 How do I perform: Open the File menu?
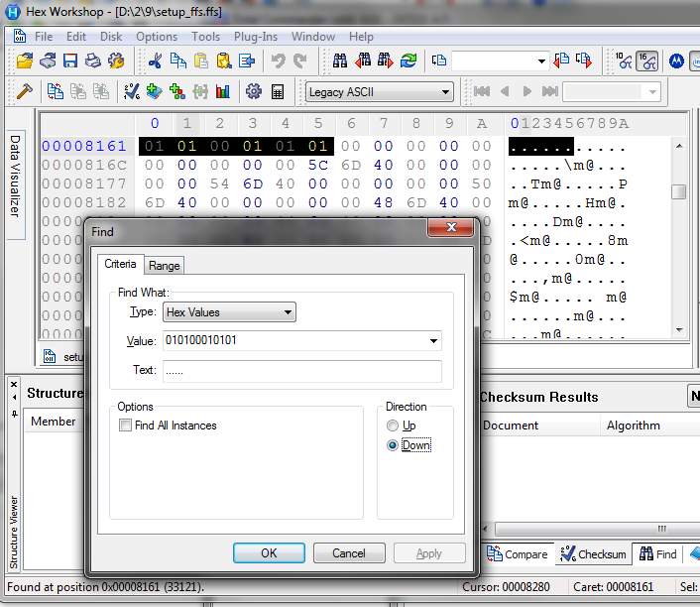click(x=44, y=36)
